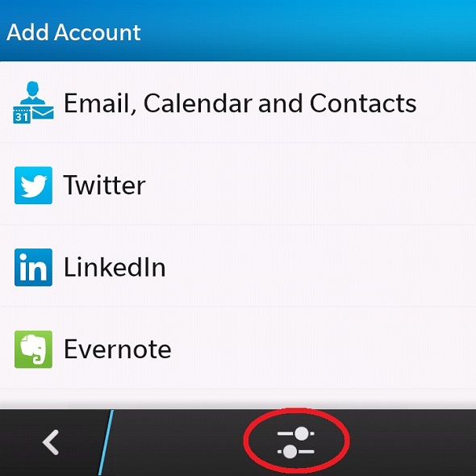Open the Advanced setup sliders icon
The width and height of the screenshot is (476, 476).
[295, 442]
